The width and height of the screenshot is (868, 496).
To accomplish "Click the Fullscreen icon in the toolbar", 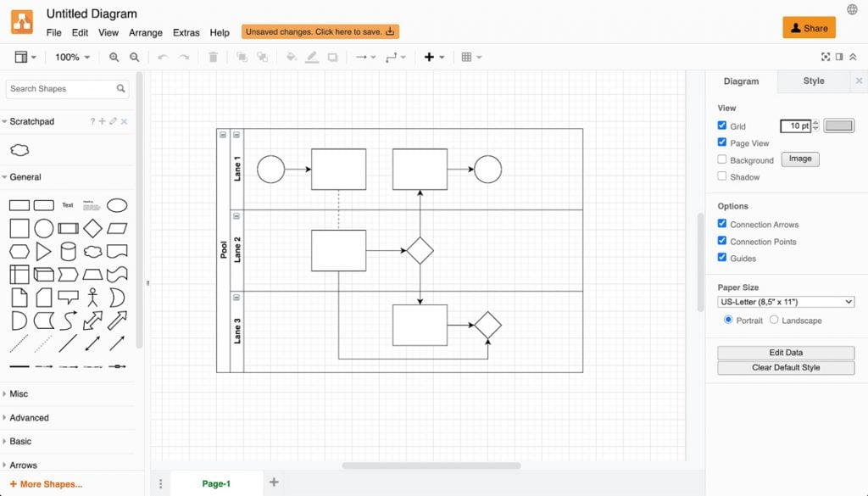I will click(x=826, y=57).
